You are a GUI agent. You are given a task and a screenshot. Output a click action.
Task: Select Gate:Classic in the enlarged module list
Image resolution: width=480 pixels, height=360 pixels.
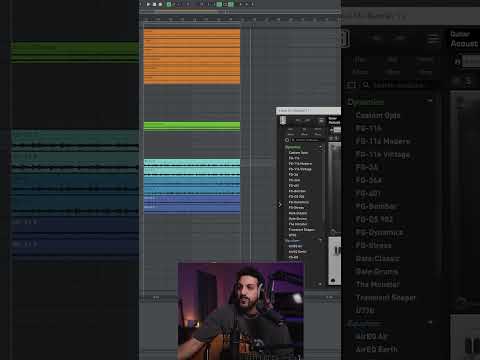tap(377, 259)
